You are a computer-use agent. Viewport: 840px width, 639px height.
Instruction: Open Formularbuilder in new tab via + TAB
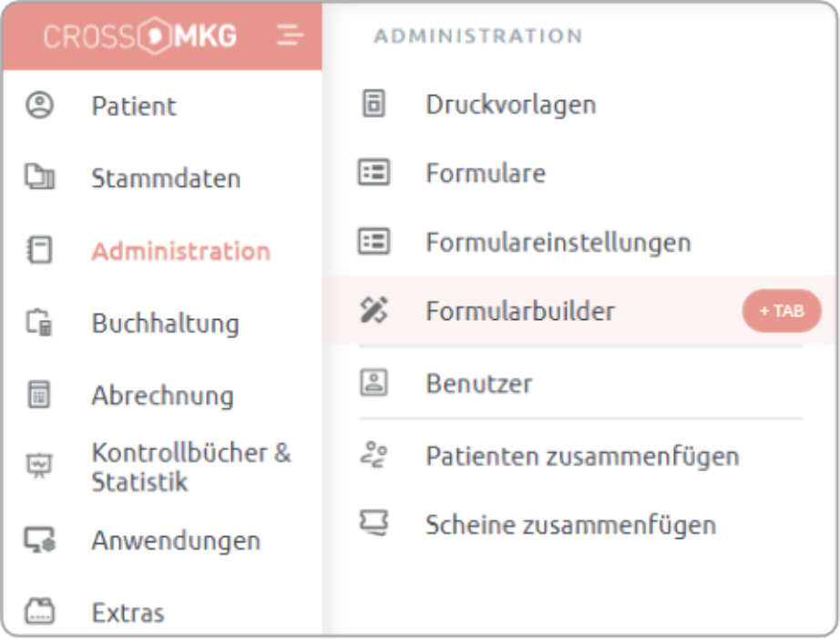pyautogui.click(x=782, y=311)
